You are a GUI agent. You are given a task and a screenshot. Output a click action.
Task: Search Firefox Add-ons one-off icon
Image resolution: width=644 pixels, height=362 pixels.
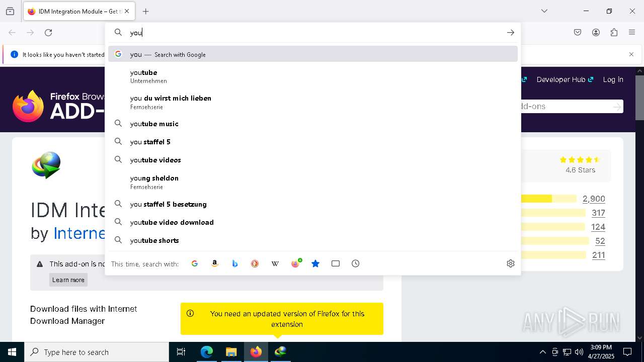[296, 263]
